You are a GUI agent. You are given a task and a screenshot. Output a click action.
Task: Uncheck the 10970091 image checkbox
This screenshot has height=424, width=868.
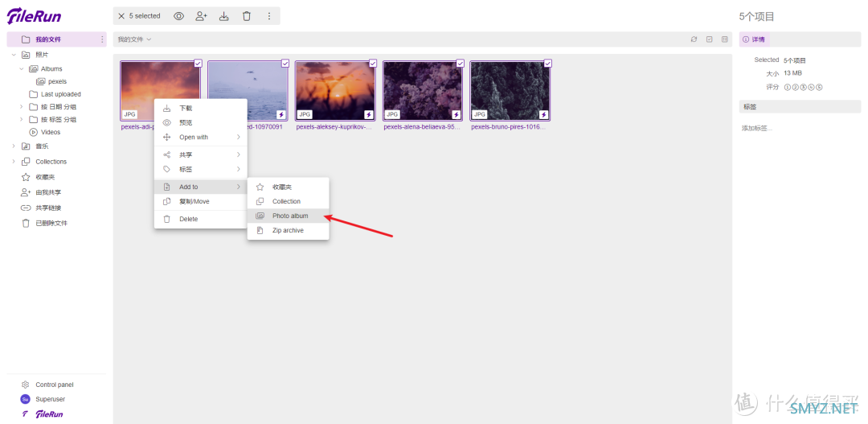point(285,64)
